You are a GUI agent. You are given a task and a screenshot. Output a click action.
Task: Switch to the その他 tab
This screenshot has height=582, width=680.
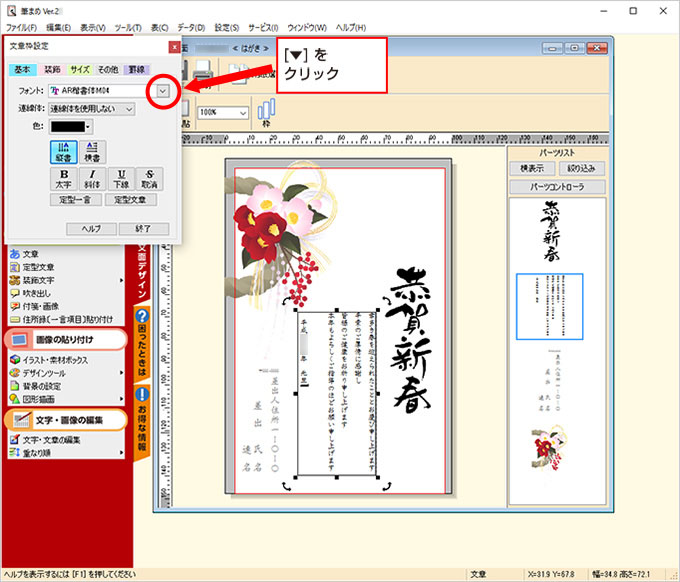(108, 69)
